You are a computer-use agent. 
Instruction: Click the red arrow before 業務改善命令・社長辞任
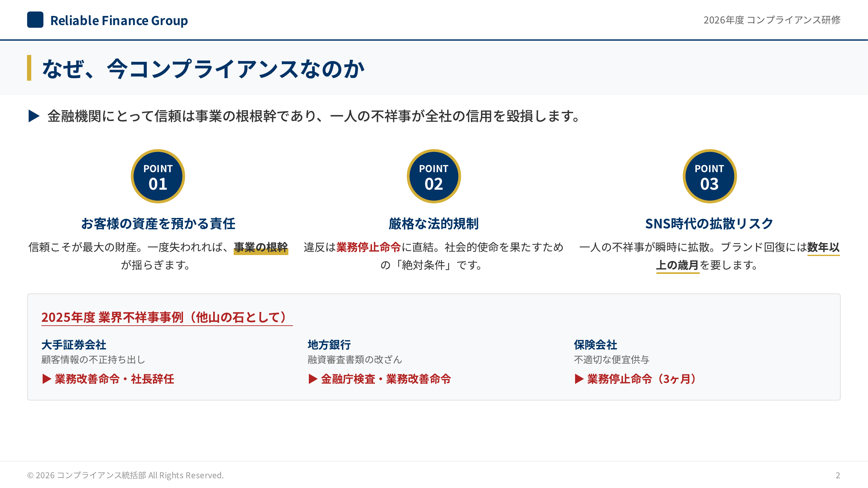(47, 379)
